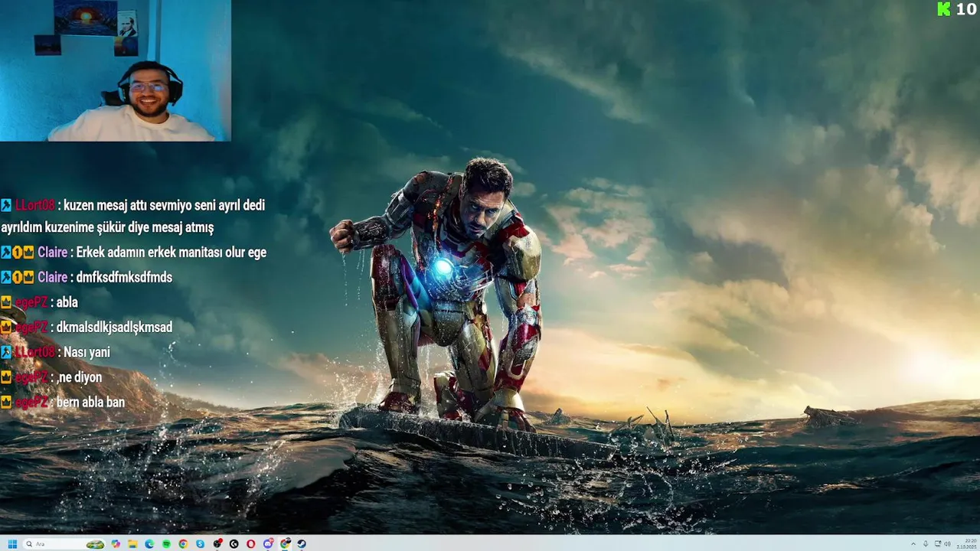Screen dimensions: 980x551
Task: Click chat message ',ne diyon'
Action: tap(79, 377)
